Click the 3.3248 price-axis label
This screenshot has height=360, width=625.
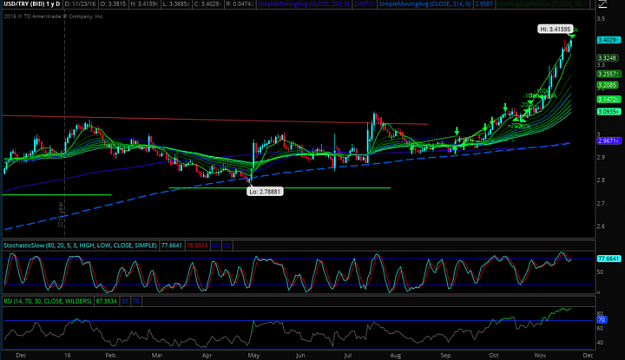608,58
